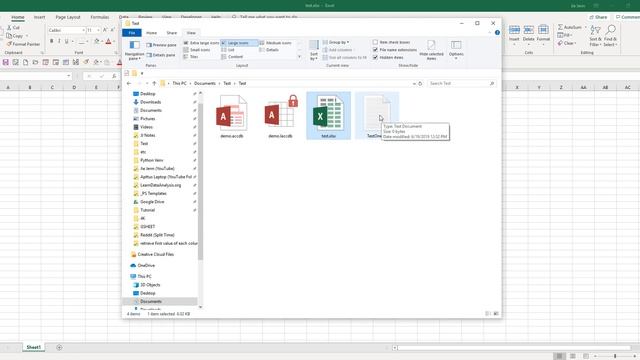Click Excel font color red A swatch
The image size is (640, 360).
(x=109, y=41)
